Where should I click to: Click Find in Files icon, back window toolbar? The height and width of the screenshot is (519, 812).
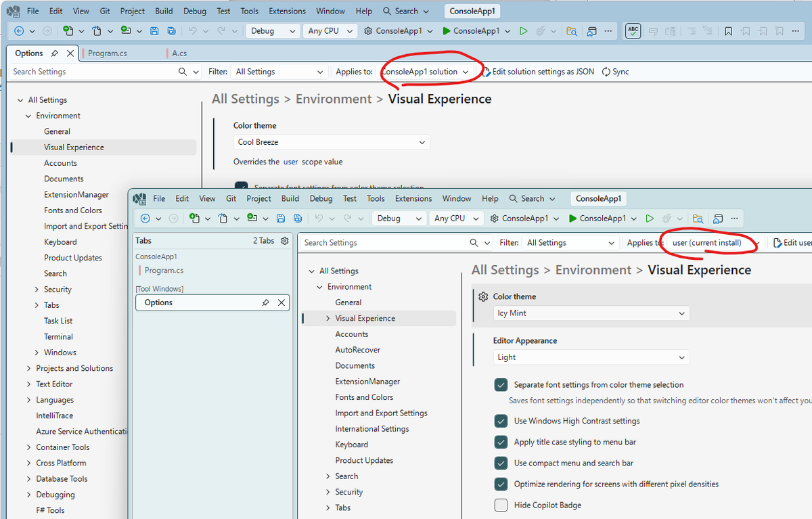tap(572, 31)
